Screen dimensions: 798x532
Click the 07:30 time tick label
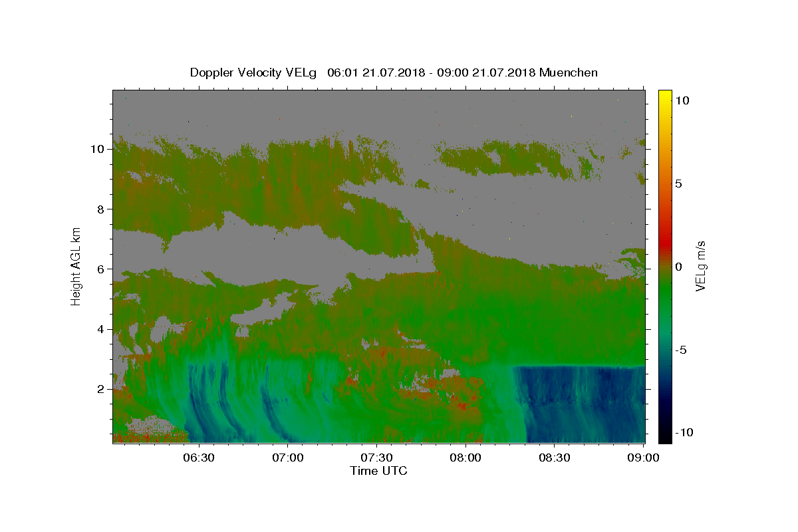pyautogui.click(x=377, y=458)
